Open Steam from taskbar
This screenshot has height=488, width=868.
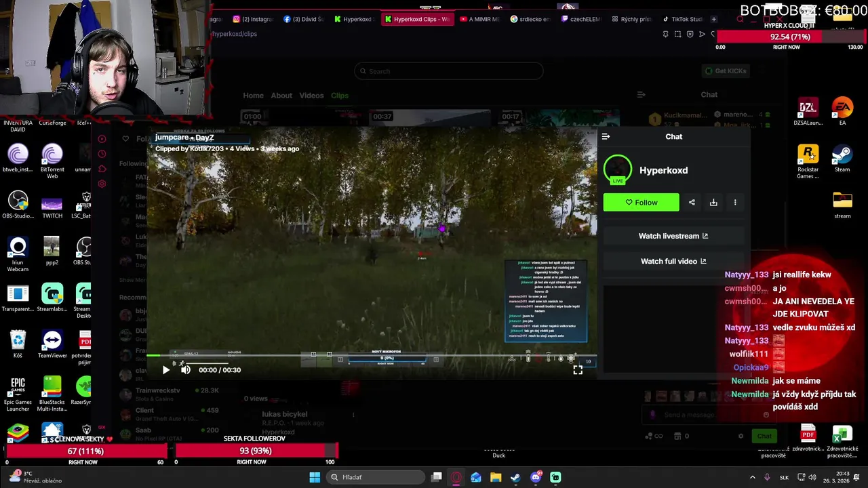[x=515, y=477]
